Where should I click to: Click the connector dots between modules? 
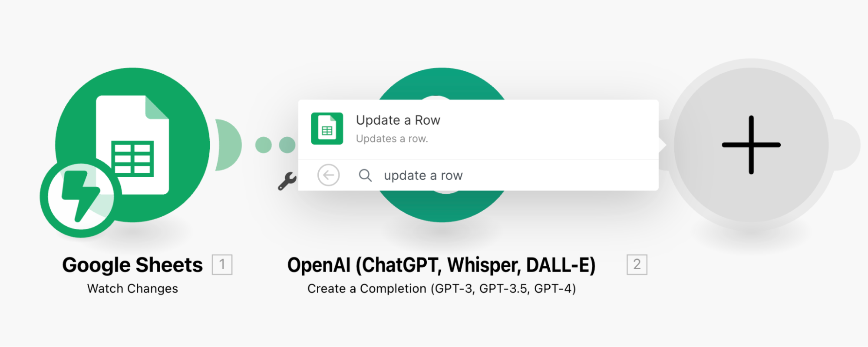click(x=275, y=145)
